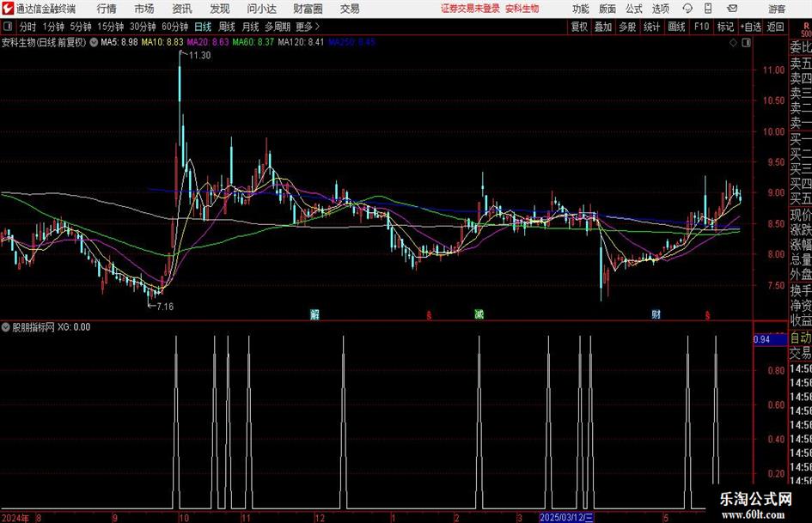Open the customer service headset icon
Image resolution: width=812 pixels, height=523 pixels.
(x=687, y=9)
